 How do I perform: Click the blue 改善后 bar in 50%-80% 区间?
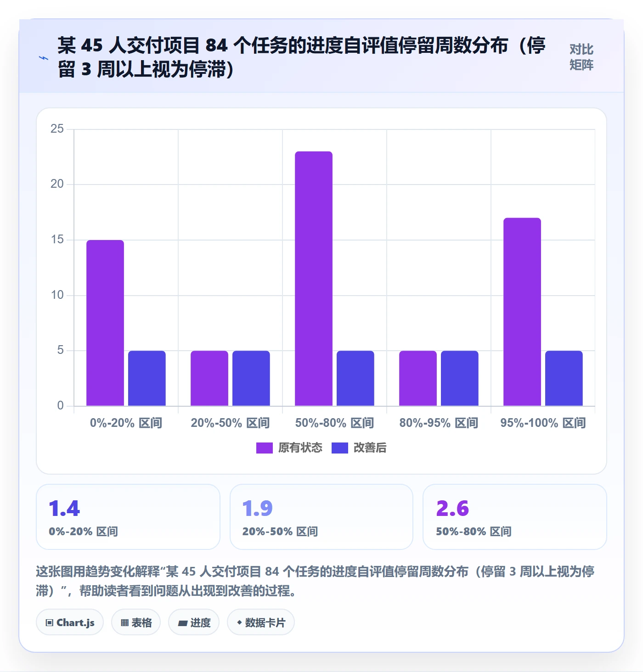click(x=355, y=378)
